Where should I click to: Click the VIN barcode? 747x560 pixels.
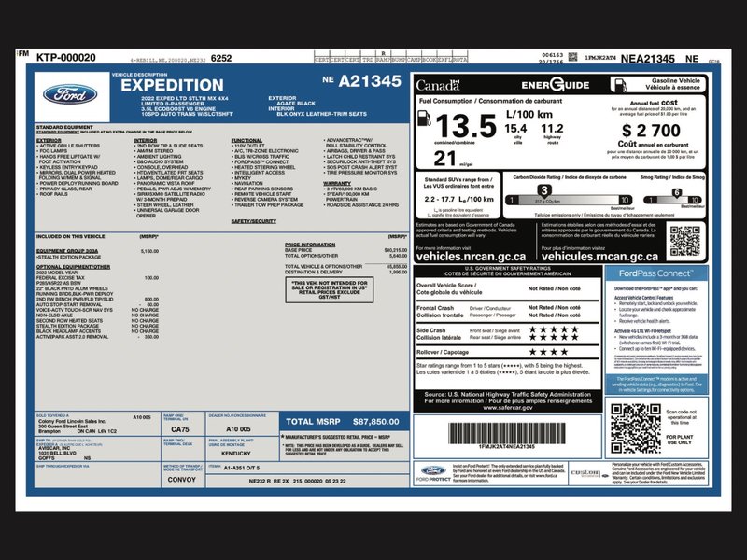coord(506,433)
